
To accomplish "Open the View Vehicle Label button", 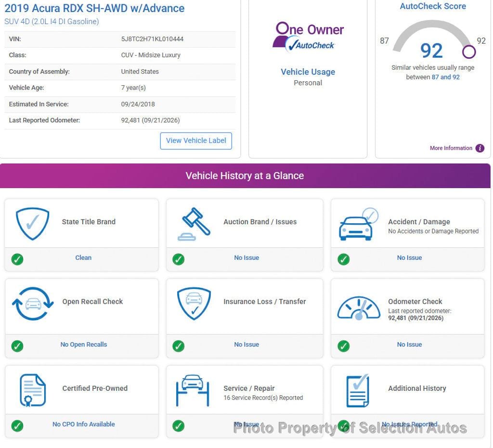I will pyautogui.click(x=196, y=141).
